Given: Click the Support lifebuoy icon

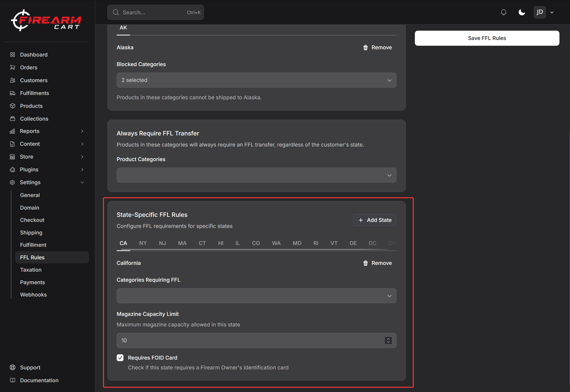Looking at the screenshot, I should tap(13, 367).
